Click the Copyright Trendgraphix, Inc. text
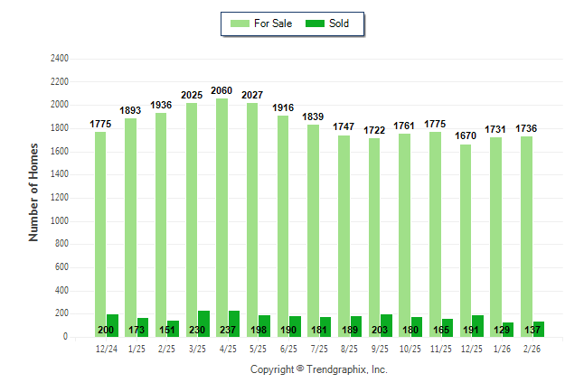Screen dimensions: 584x392 (318, 369)
